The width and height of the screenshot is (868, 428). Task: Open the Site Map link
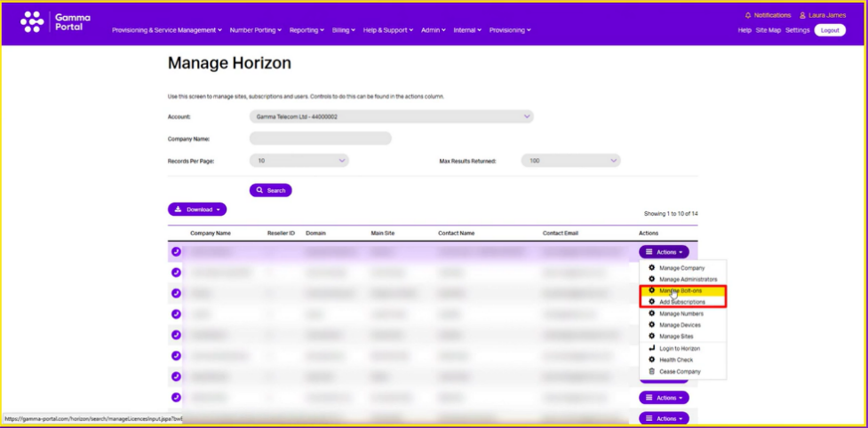pos(768,30)
